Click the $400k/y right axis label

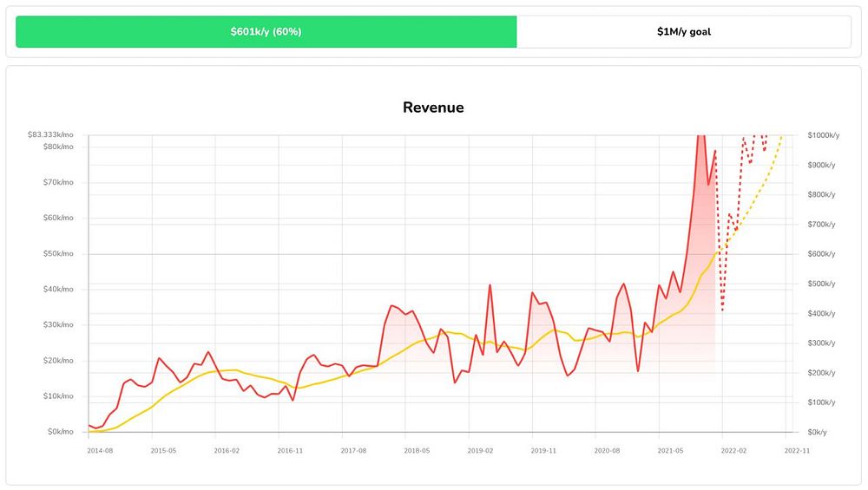coord(821,313)
